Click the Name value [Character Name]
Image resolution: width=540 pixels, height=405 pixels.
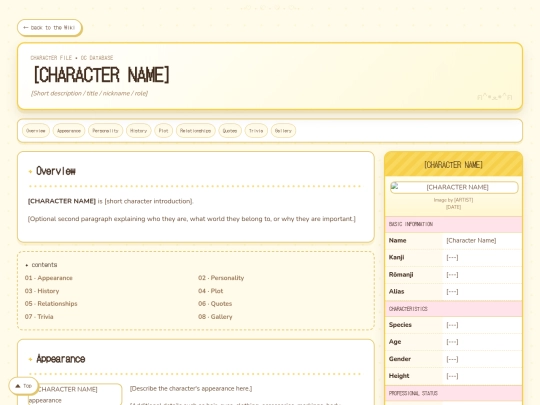471,240
